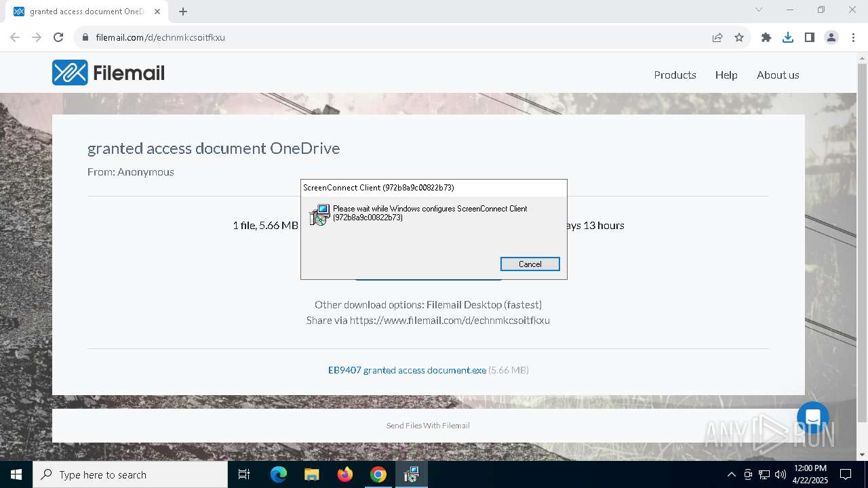
Task: Click the installer taskbar icon
Action: pyautogui.click(x=412, y=474)
